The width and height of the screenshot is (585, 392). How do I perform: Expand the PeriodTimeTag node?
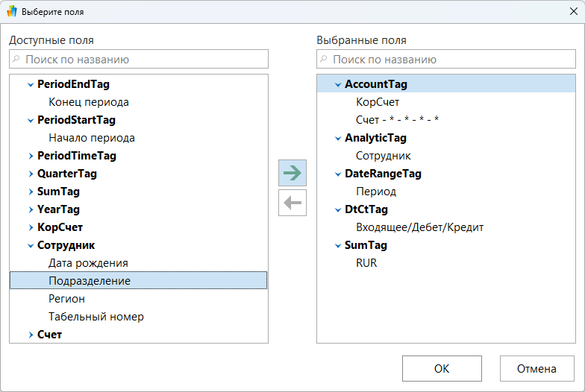31,156
